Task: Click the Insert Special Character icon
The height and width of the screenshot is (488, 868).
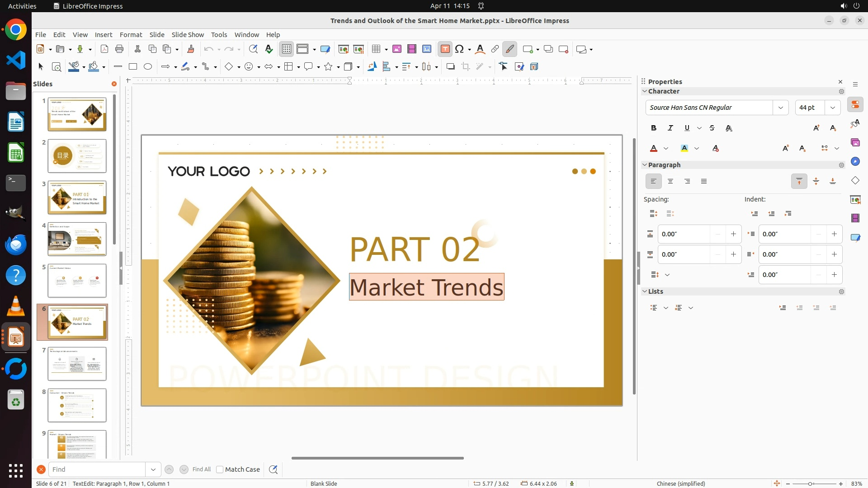Action: pos(460,49)
